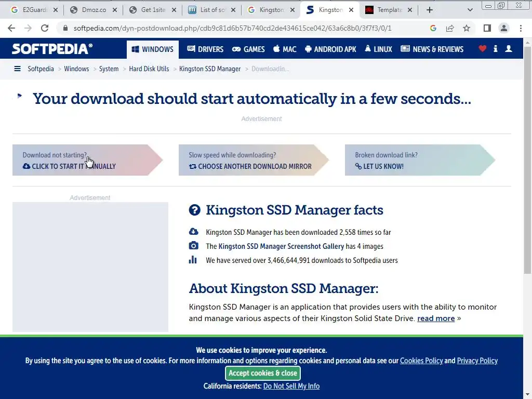Click the vertical page scrollbar
532x399 pixels.
pyautogui.click(x=528, y=160)
